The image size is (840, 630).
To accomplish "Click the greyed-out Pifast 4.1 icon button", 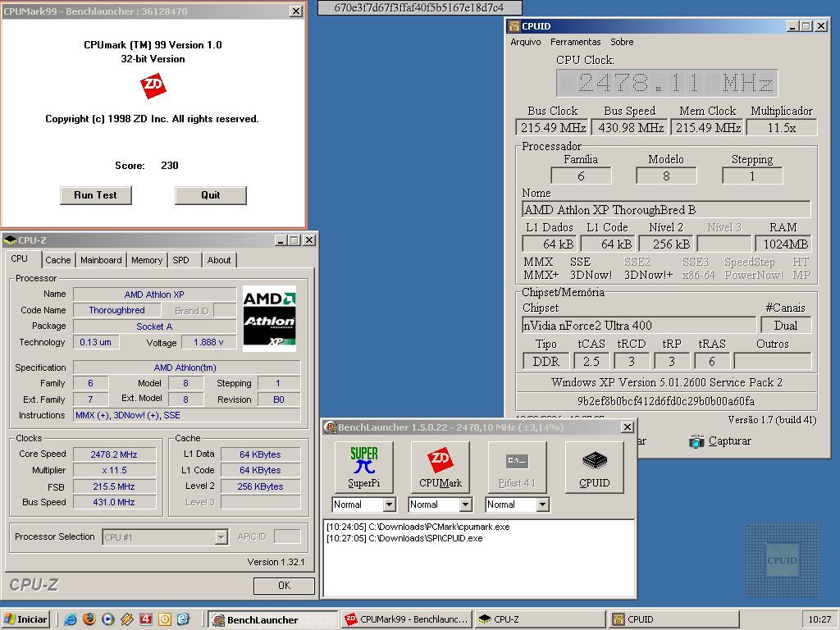I will tap(517, 467).
